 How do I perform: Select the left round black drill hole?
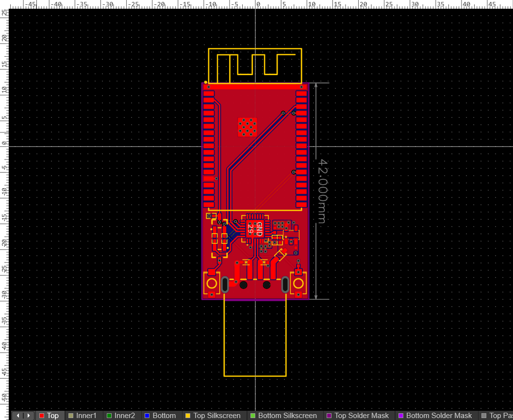pyautogui.click(x=244, y=285)
